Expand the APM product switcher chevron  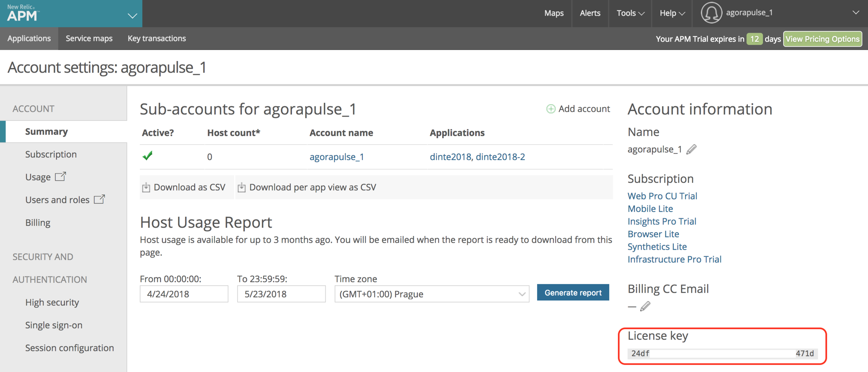pyautogui.click(x=132, y=16)
